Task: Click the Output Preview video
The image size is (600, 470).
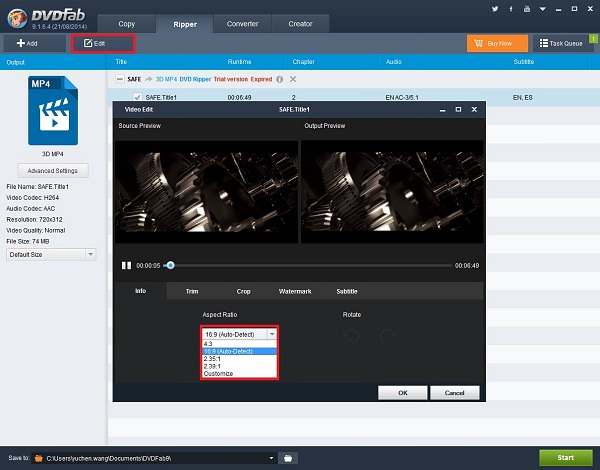Action: 392,192
